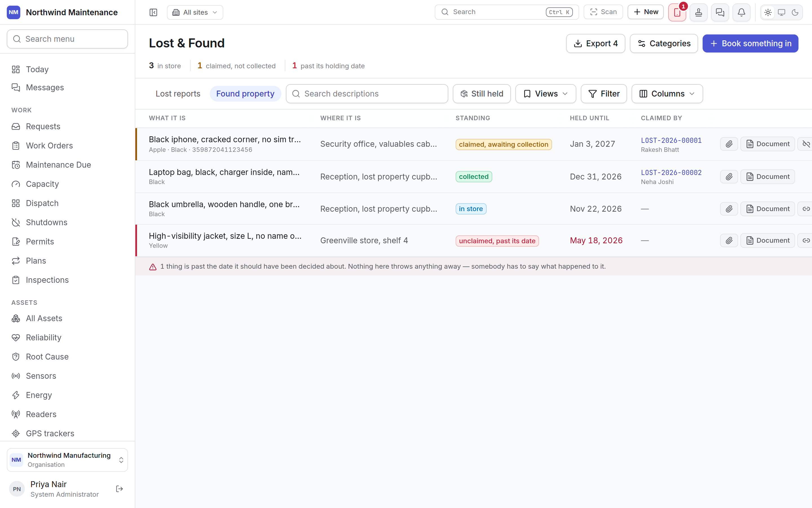This screenshot has height=508, width=812.
Task: Open the Views dropdown
Action: [546, 94]
